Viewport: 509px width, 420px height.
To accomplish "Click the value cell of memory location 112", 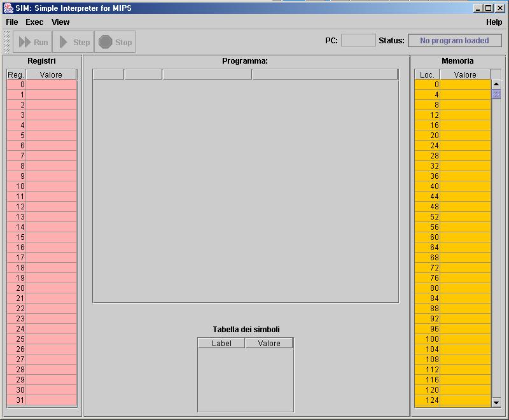I will pyautogui.click(x=465, y=370).
